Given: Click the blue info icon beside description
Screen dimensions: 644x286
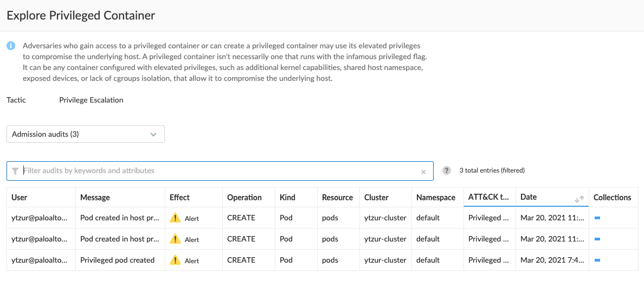Looking at the screenshot, I should click(x=11, y=46).
